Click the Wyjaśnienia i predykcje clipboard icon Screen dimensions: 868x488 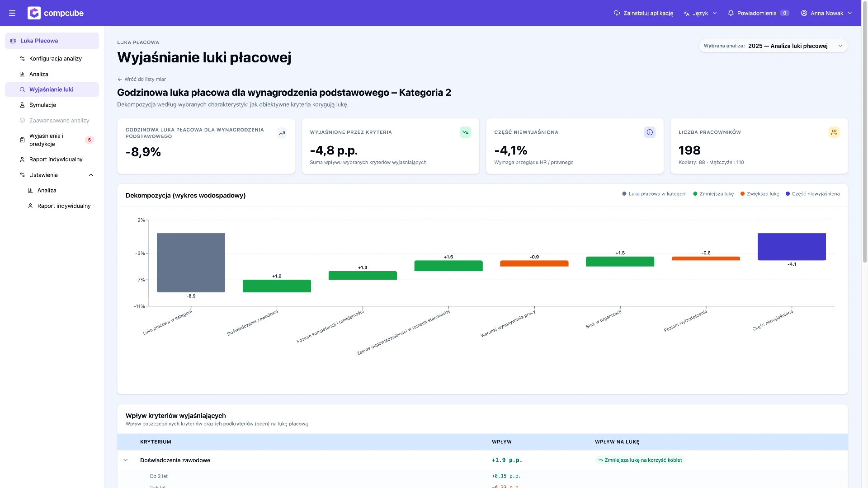[x=22, y=140]
